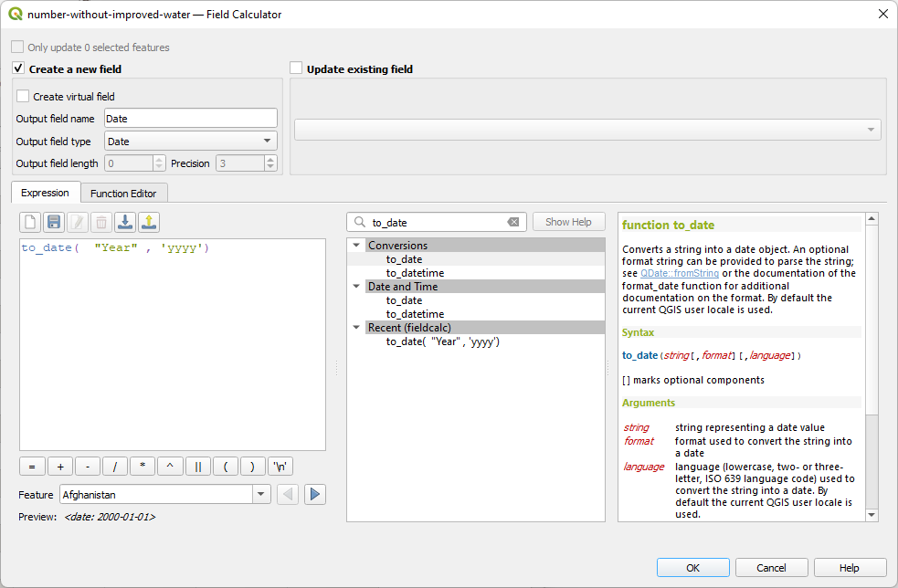Insert the newline '\n' operator

tap(280, 466)
